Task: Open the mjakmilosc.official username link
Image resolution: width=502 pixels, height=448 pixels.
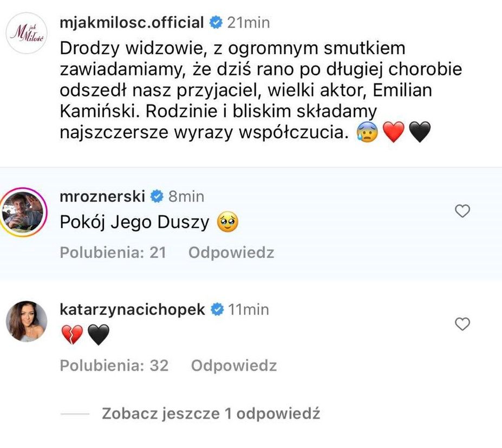Action: pyautogui.click(x=132, y=23)
